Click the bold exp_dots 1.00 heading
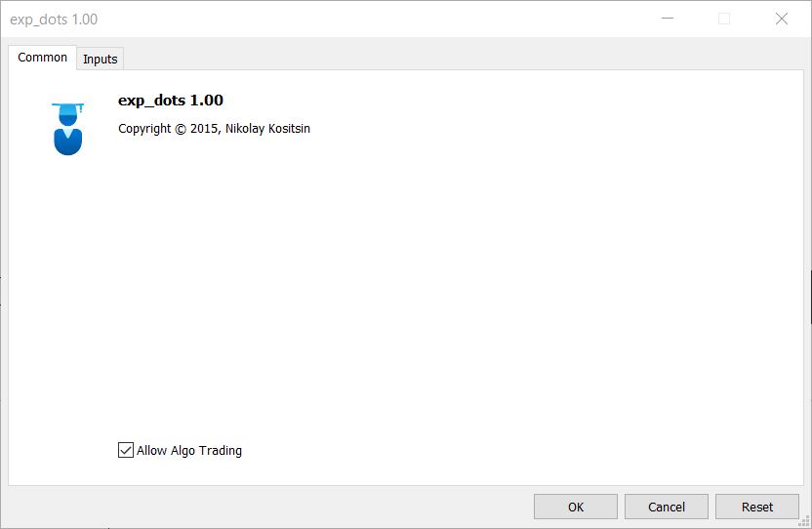 [x=171, y=100]
